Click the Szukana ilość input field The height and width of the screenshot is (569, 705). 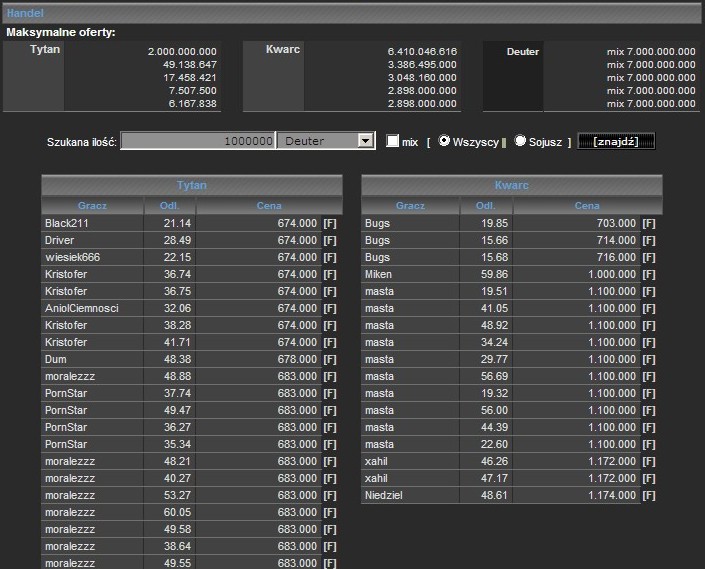(198, 141)
